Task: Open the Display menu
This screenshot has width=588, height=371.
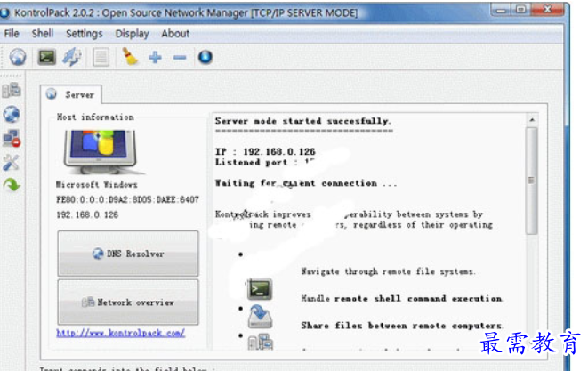Action: point(132,34)
